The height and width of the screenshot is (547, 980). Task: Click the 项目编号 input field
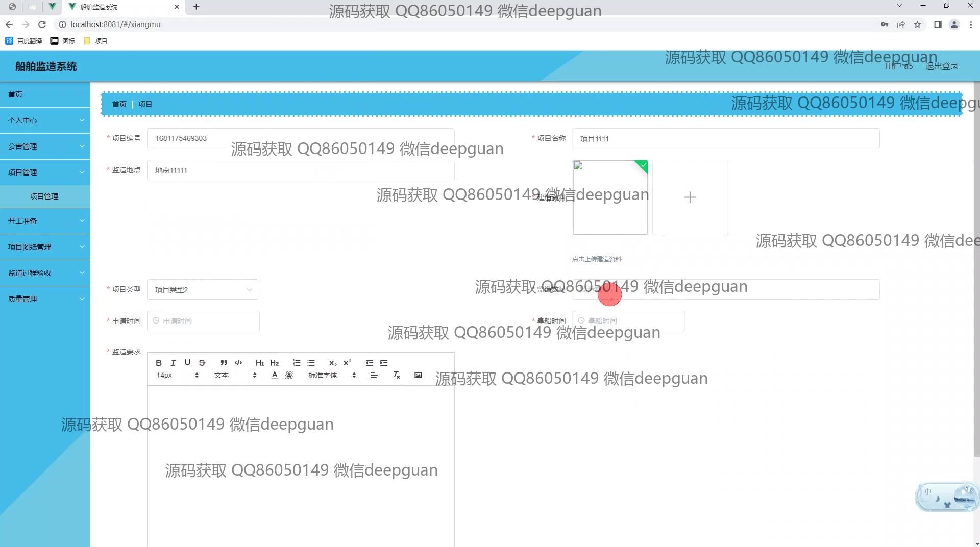click(301, 138)
